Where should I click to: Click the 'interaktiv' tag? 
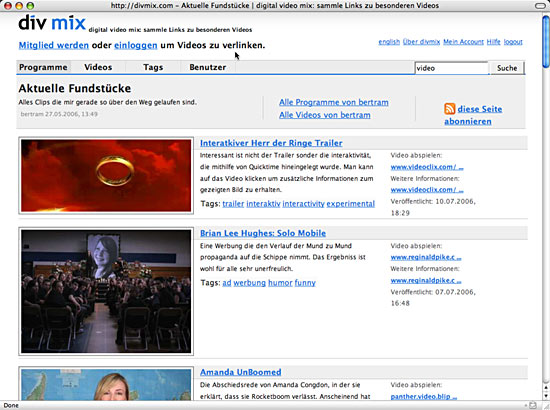[x=263, y=204]
